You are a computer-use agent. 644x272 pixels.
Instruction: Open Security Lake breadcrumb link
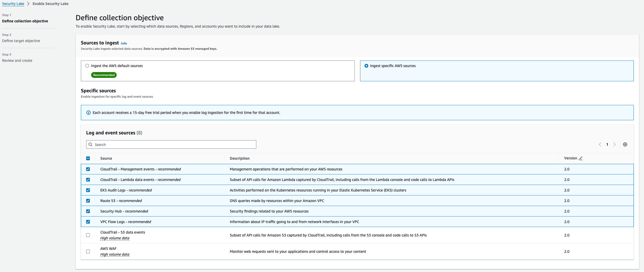click(13, 4)
